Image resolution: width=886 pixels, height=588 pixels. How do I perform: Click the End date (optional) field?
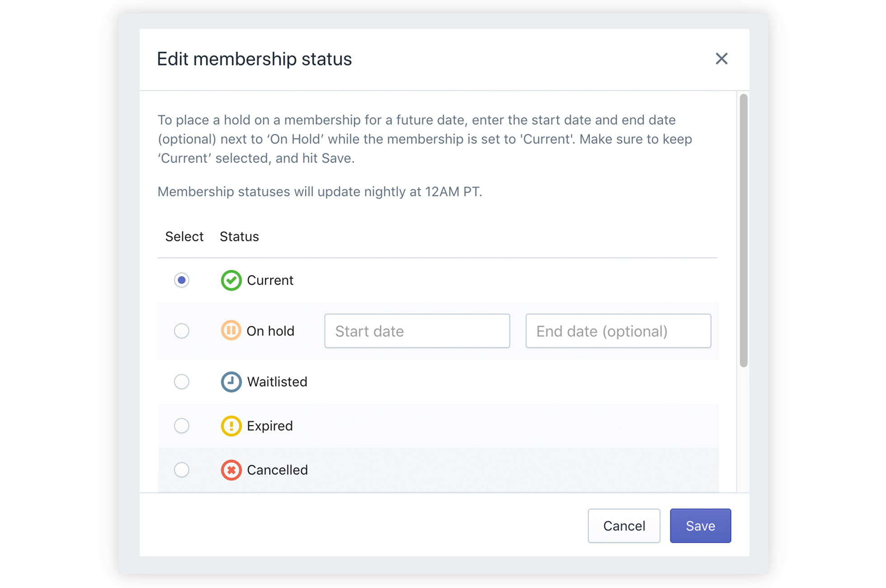(x=618, y=331)
